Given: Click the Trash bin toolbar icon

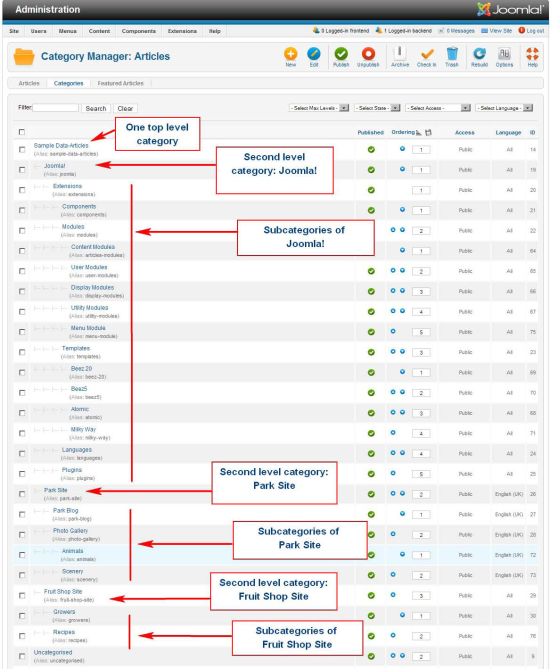Looking at the screenshot, I should [452, 54].
